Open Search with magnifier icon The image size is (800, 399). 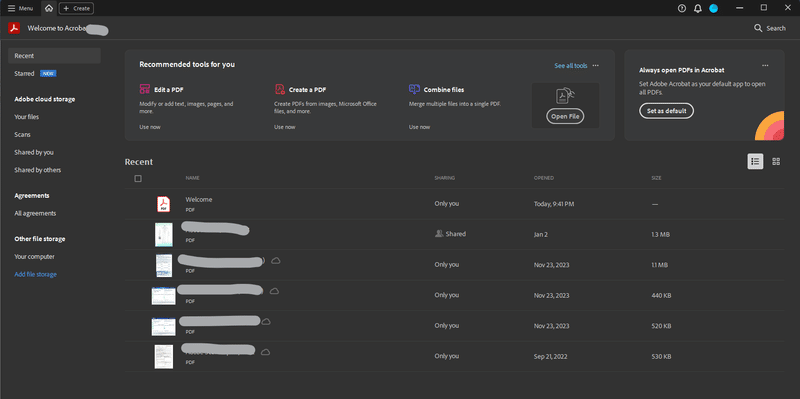click(x=770, y=28)
